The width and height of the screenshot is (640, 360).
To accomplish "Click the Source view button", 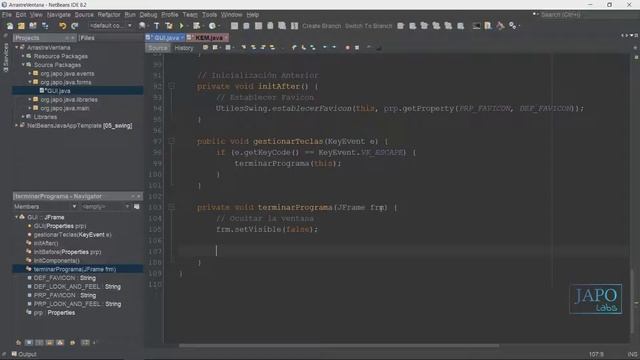I will coord(158,48).
